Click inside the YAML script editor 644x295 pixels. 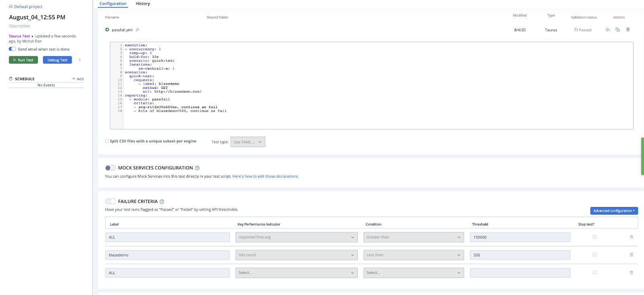[372, 86]
